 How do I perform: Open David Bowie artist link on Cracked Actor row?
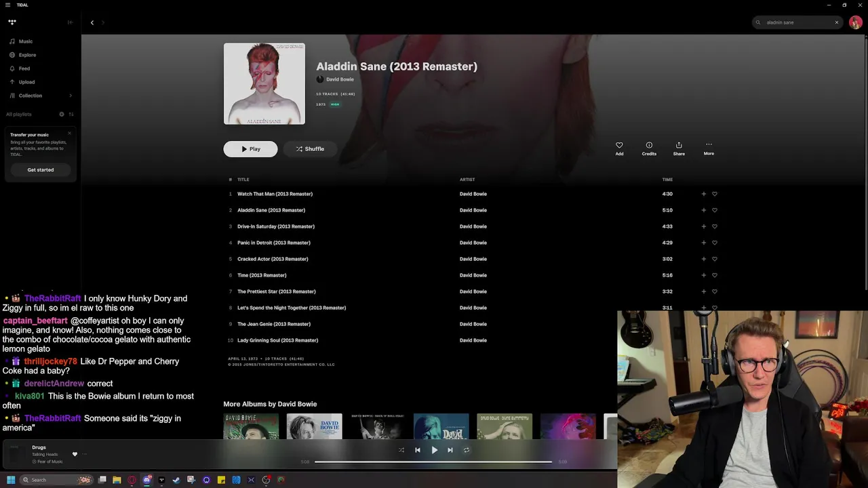tap(473, 259)
